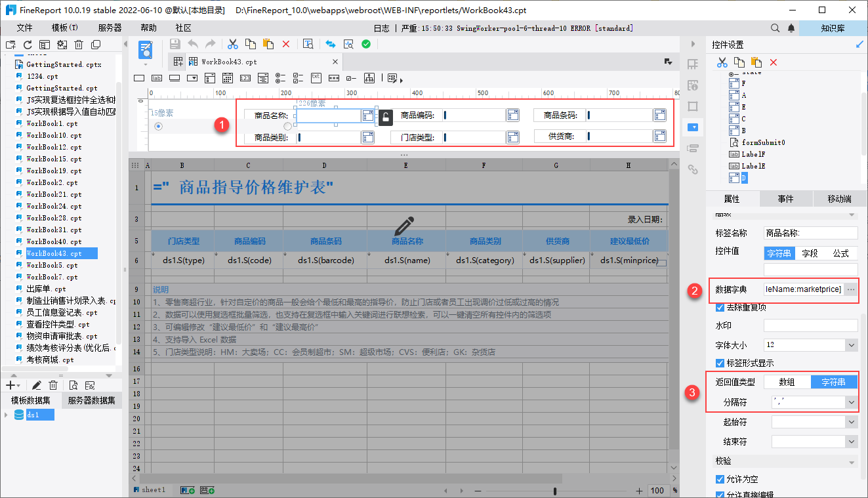
Task: Delete widget using red X in 控件设置
Action: point(774,62)
